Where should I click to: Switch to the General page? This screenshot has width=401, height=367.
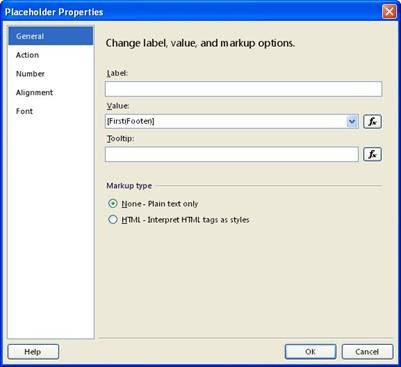(x=51, y=36)
